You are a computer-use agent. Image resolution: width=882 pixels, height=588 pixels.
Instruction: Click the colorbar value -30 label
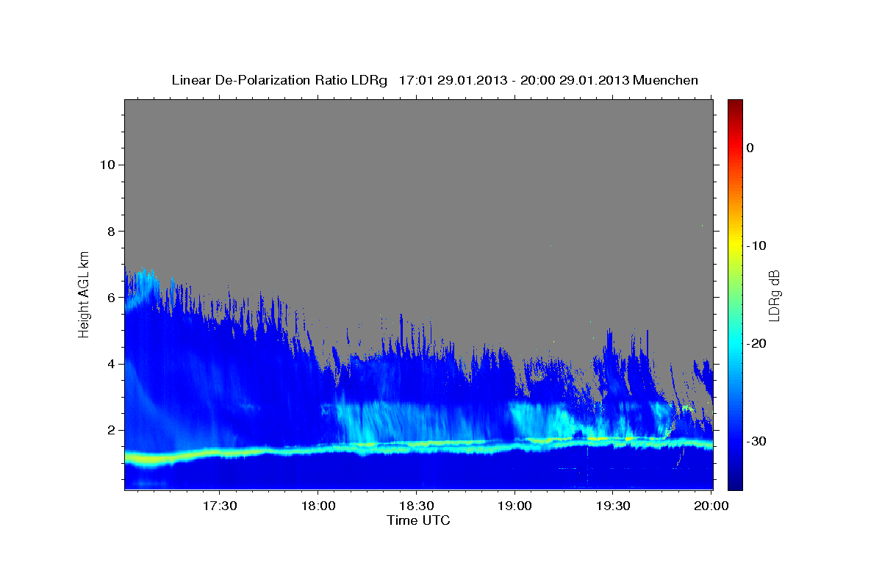[756, 441]
